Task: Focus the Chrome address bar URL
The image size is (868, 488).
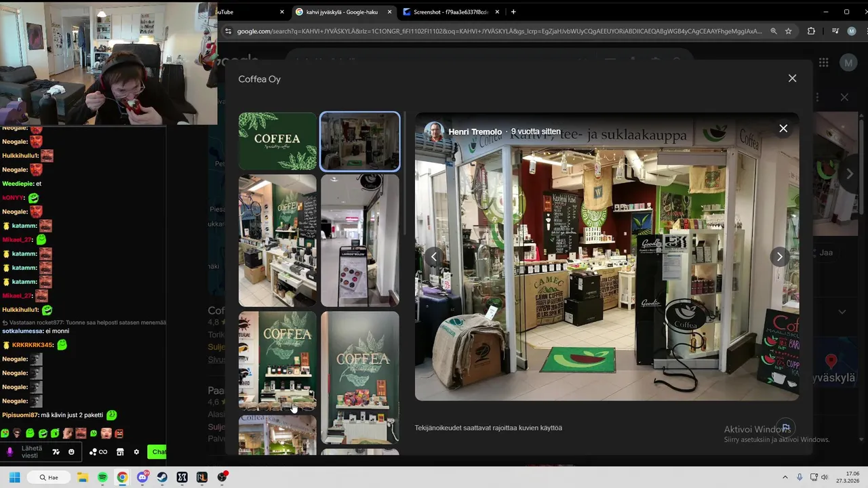Action: tap(499, 31)
